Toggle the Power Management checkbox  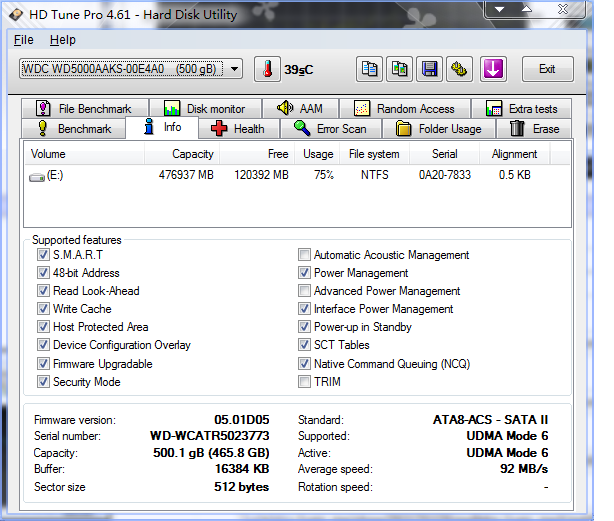point(304,273)
